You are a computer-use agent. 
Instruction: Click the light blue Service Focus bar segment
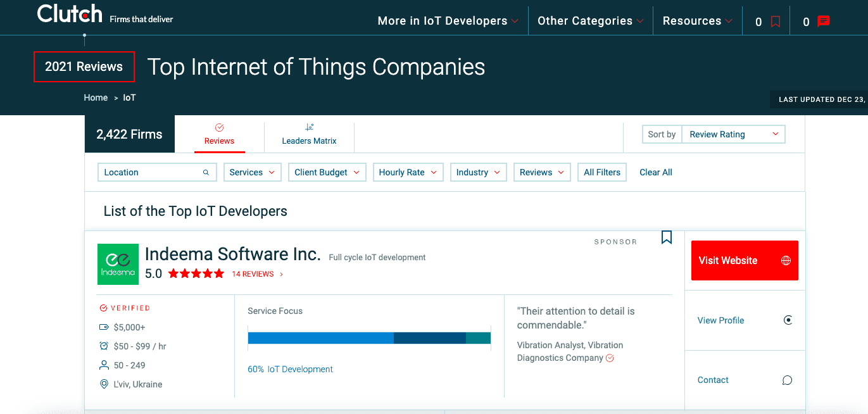(320, 338)
